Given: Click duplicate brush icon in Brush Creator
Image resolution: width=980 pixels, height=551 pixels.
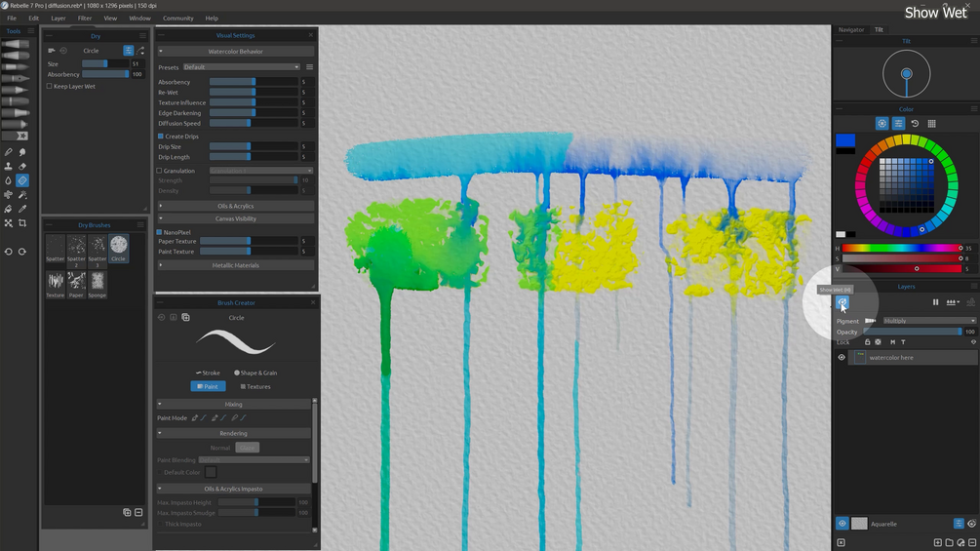Looking at the screenshot, I should 185,317.
